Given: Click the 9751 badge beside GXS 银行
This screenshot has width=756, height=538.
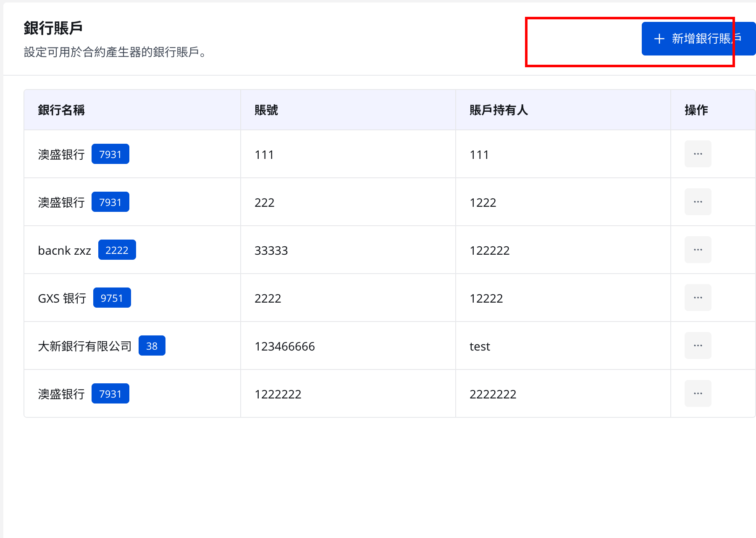Looking at the screenshot, I should point(112,298).
